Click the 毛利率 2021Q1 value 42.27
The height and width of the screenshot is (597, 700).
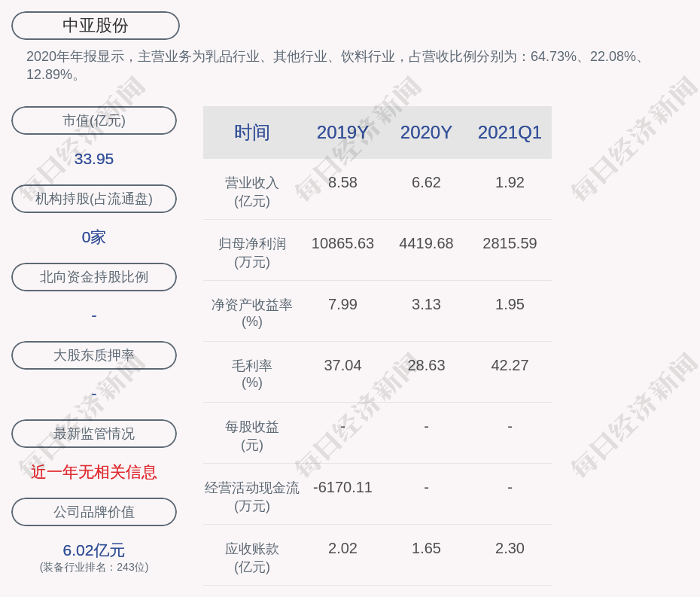510,365
